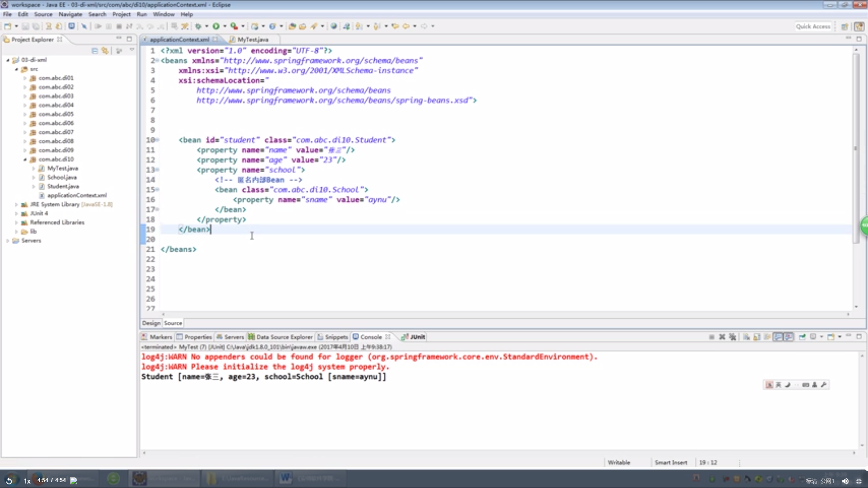The height and width of the screenshot is (488, 868).
Task: Click Remove Launch X icon in Console
Action: (x=722, y=337)
